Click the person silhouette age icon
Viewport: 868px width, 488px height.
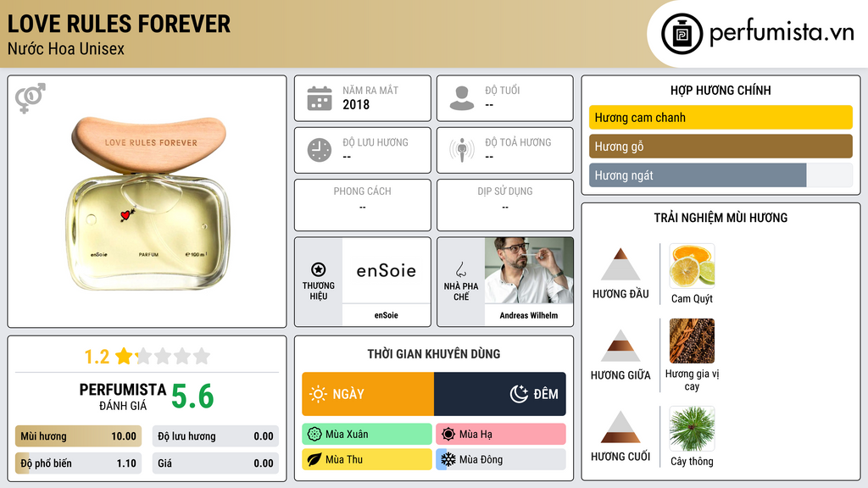(462, 98)
